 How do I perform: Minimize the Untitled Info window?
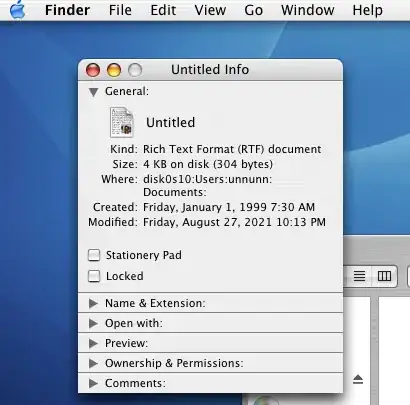[x=114, y=70]
